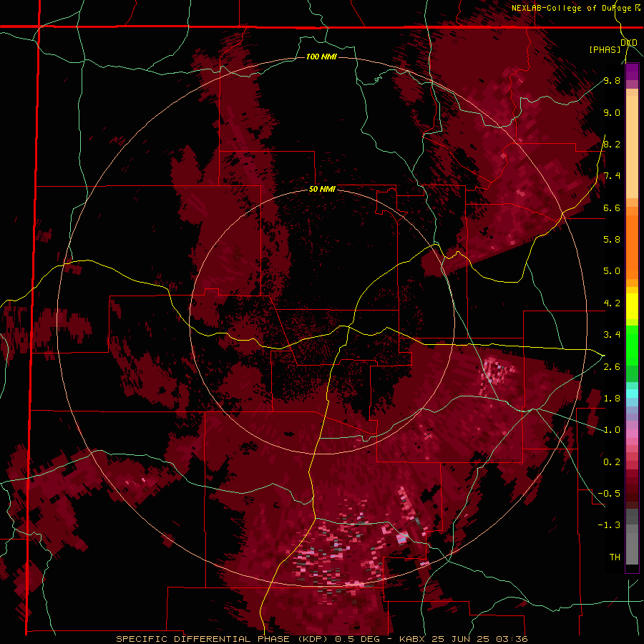Click the 3.4 value on the color scale
Screen dimensions: 644x644
[x=612, y=335]
